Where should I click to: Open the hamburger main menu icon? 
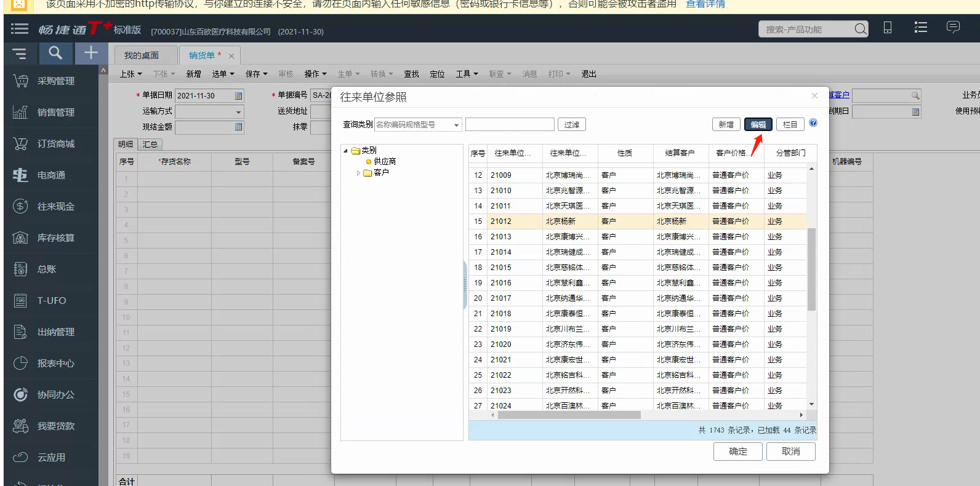[x=20, y=29]
